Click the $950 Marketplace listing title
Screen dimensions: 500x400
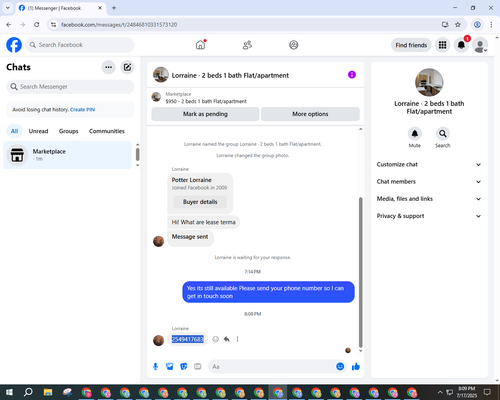click(x=206, y=101)
